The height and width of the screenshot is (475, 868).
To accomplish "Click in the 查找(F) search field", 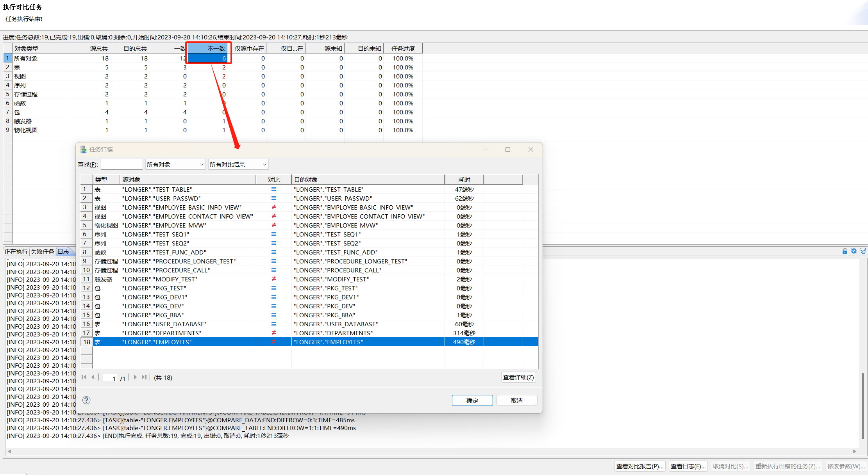I will coord(121,165).
